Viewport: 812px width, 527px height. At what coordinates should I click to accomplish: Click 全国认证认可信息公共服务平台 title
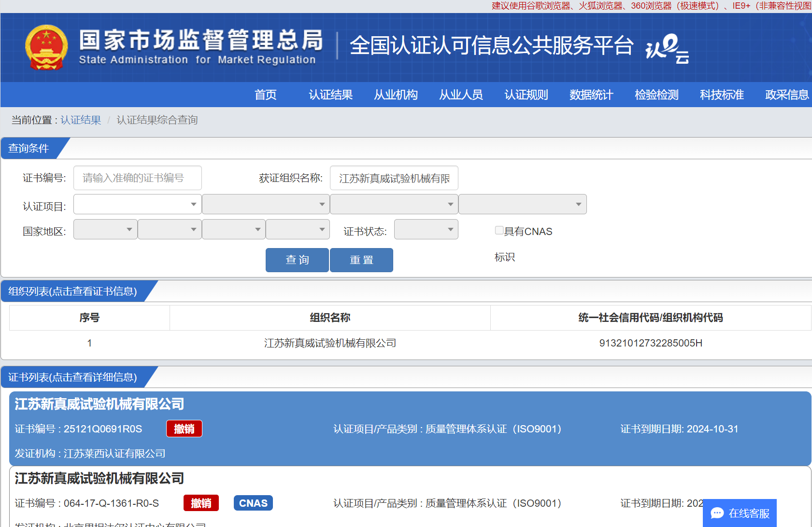coord(491,45)
